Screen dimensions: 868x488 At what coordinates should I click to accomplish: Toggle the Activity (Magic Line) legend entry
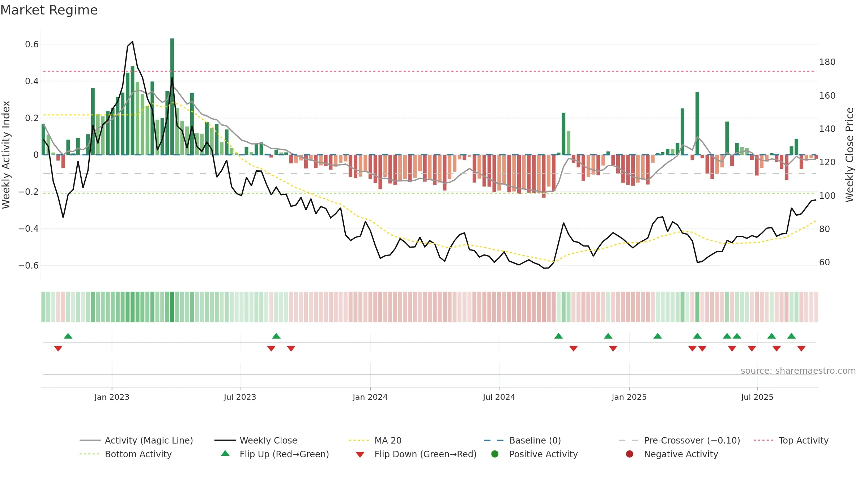[136, 440]
